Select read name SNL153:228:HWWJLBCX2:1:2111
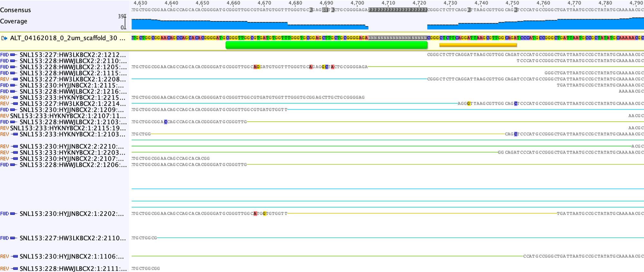The width and height of the screenshot is (644, 272). coord(73,268)
